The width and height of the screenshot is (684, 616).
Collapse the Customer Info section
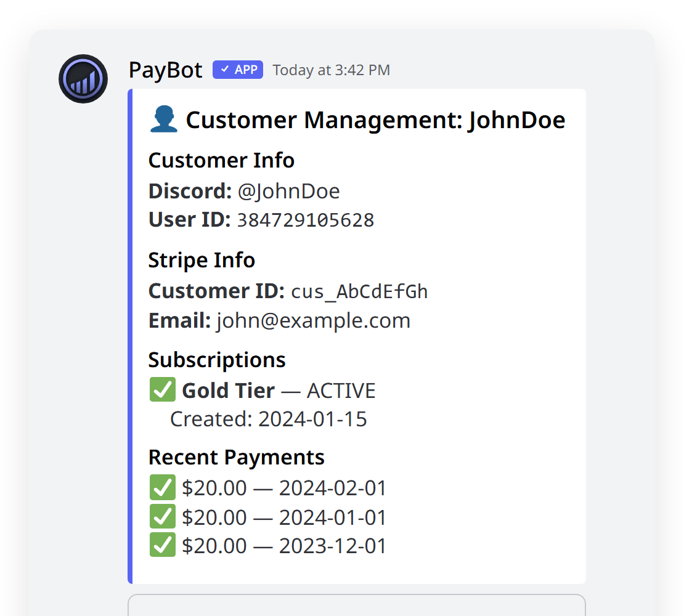221,160
